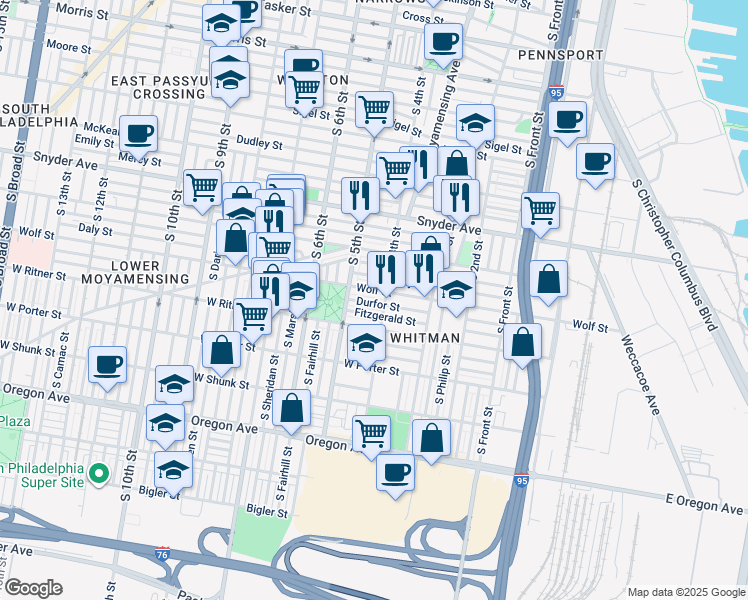The height and width of the screenshot is (600, 748).
Task: Select the coffee marker near Emily St
Action: click(139, 133)
